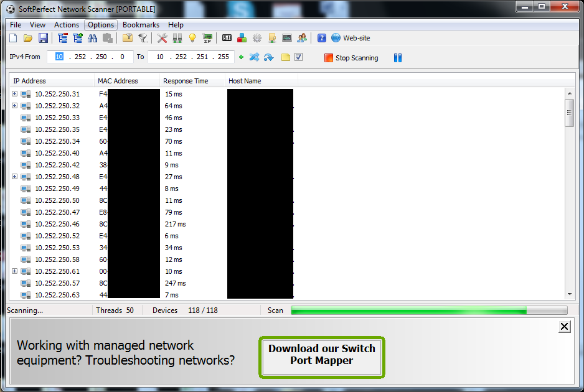Expand the 10.252.250.61 device row
Screen dimensions: 584x392
click(14, 271)
